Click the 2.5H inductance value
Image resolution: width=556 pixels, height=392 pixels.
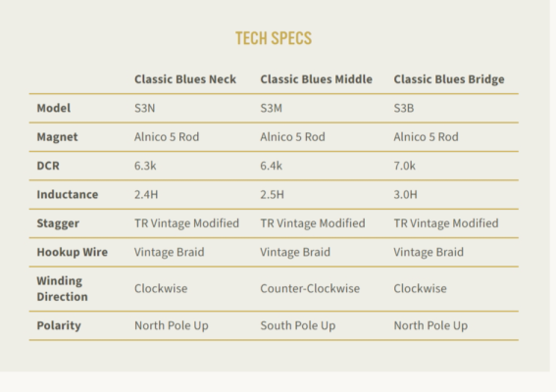click(273, 194)
